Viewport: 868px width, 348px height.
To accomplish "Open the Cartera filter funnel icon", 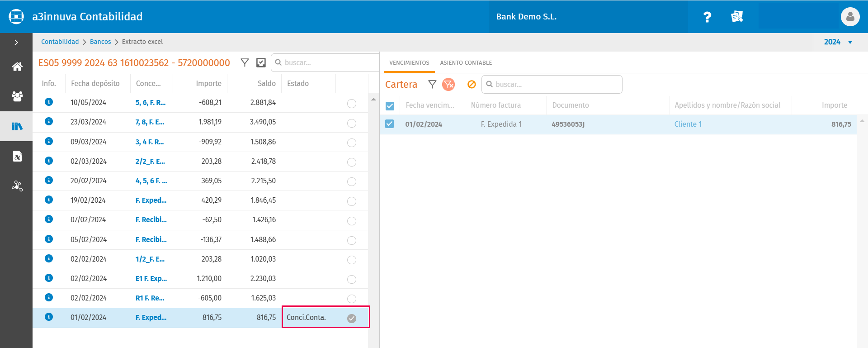I will (432, 84).
